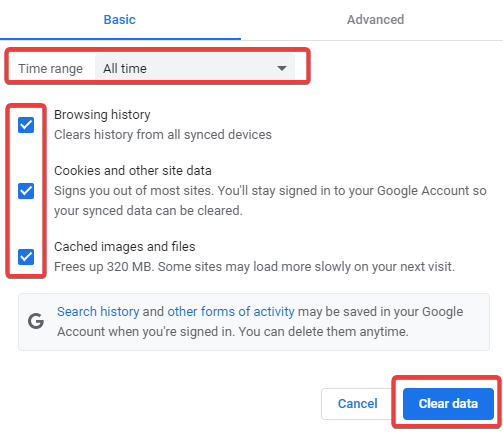Click the Time range dropdown arrow
Viewport: 503px width, 434px height.
pyautogui.click(x=282, y=68)
